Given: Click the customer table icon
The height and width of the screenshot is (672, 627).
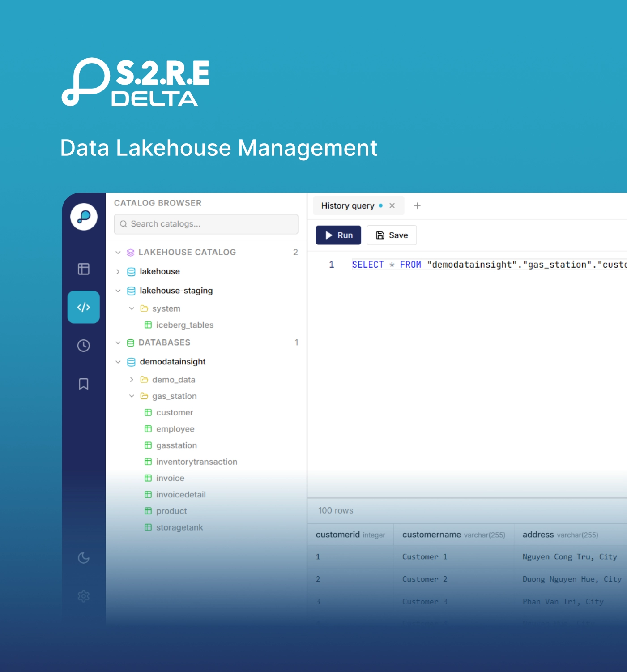Looking at the screenshot, I should click(148, 413).
